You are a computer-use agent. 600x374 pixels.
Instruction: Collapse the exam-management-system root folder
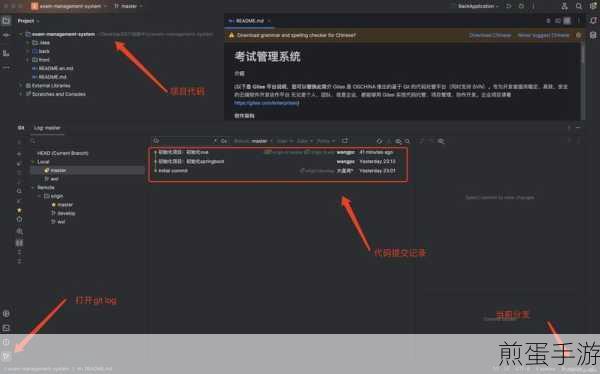pyautogui.click(x=20, y=34)
